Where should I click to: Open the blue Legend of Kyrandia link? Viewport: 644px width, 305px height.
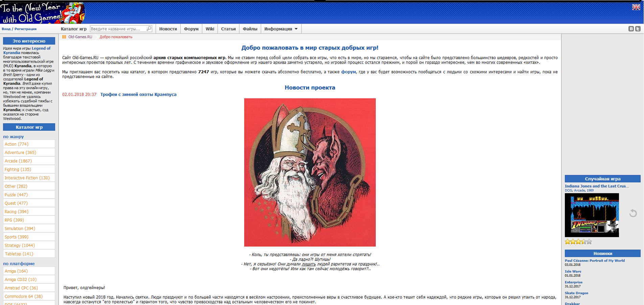tap(27, 50)
